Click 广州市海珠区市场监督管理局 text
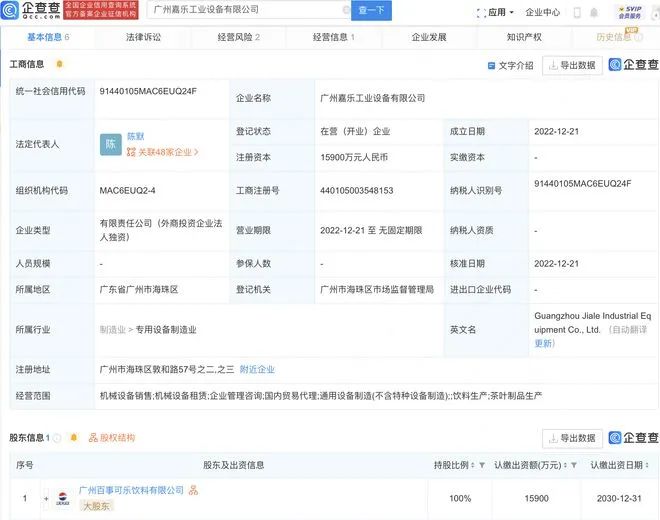Viewport: 660px width, 520px height. pos(377,289)
